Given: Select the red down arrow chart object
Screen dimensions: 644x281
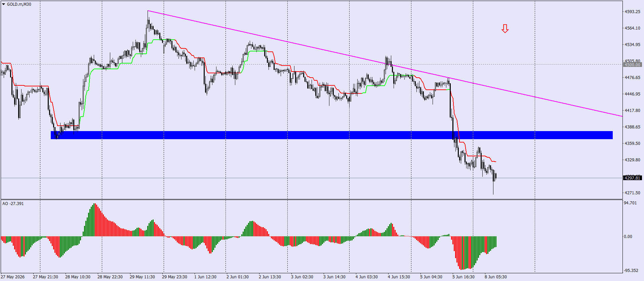Looking at the screenshot, I should pyautogui.click(x=505, y=29).
